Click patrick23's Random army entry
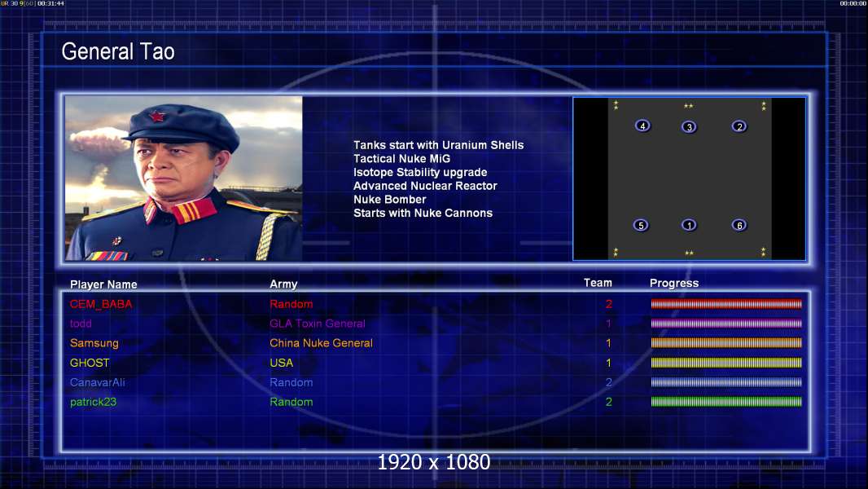 (x=292, y=402)
